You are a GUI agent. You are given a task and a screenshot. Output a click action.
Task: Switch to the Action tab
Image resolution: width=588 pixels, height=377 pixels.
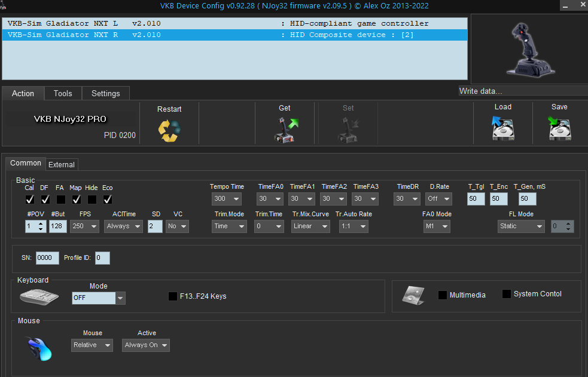click(x=23, y=94)
